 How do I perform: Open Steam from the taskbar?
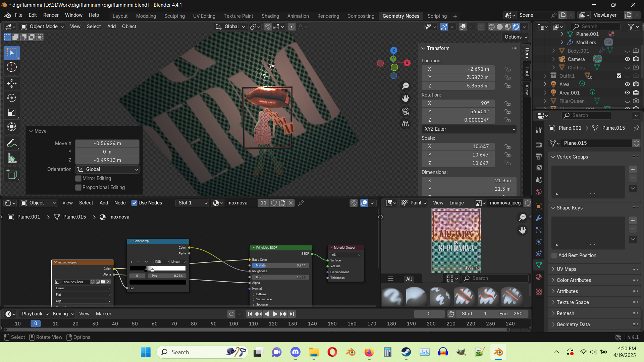[x=406, y=352]
